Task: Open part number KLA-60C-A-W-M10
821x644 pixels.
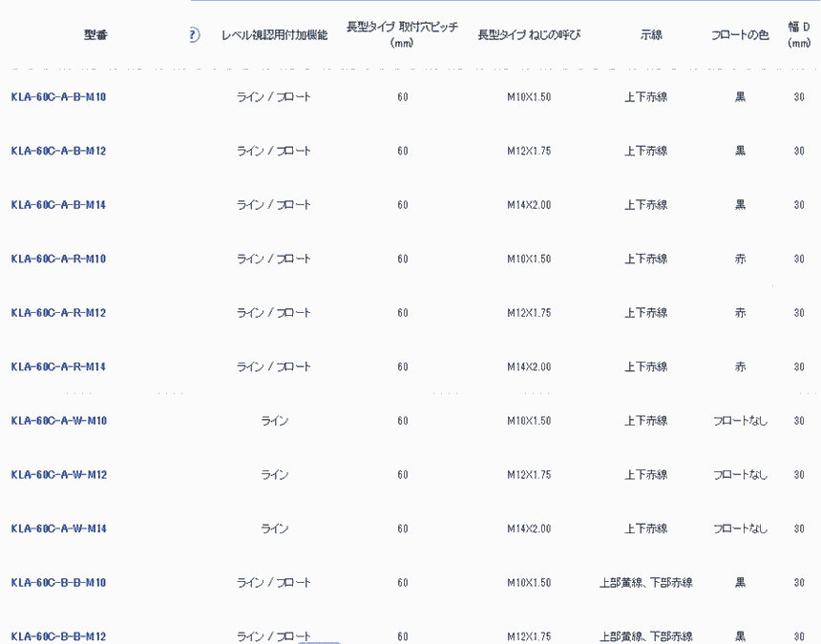Action: pos(58,421)
